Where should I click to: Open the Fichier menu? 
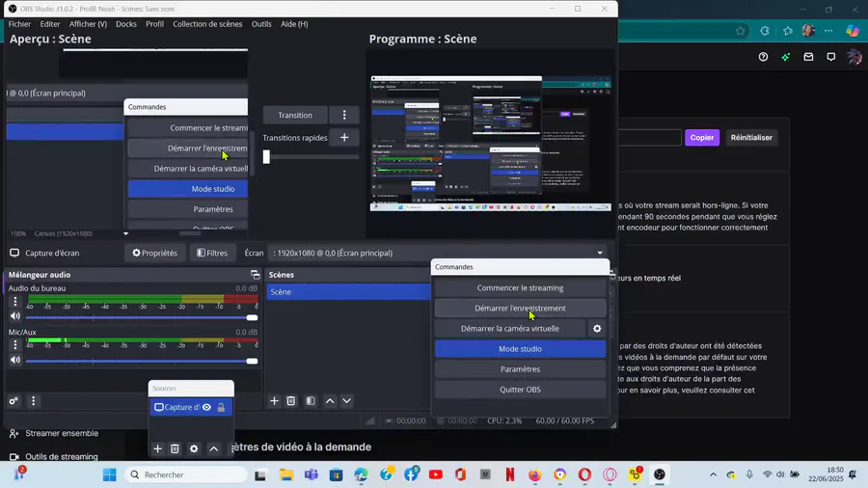pyautogui.click(x=19, y=24)
